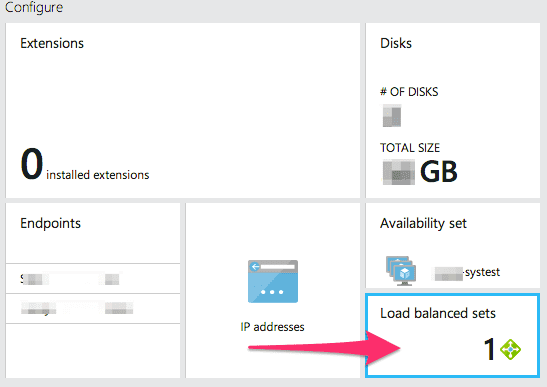Image resolution: width=547 pixels, height=387 pixels.
Task: Click the GB total size value
Action: (420, 171)
